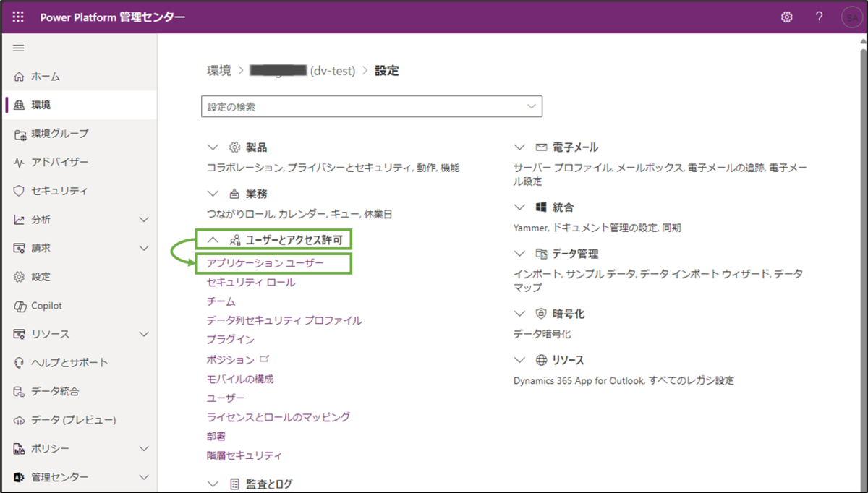This screenshot has height=493, width=868.
Task: Open データ統合 in sidebar
Action: tap(78, 392)
